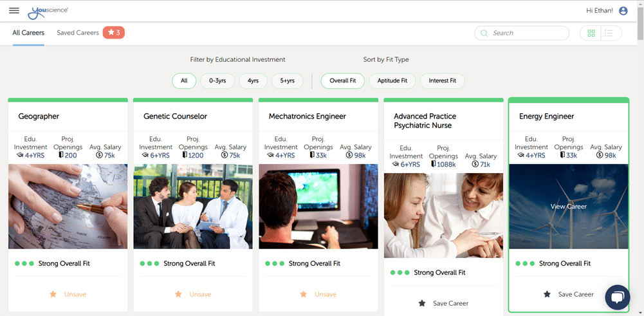
Task: Click the search magnifier icon
Action: pos(484,33)
